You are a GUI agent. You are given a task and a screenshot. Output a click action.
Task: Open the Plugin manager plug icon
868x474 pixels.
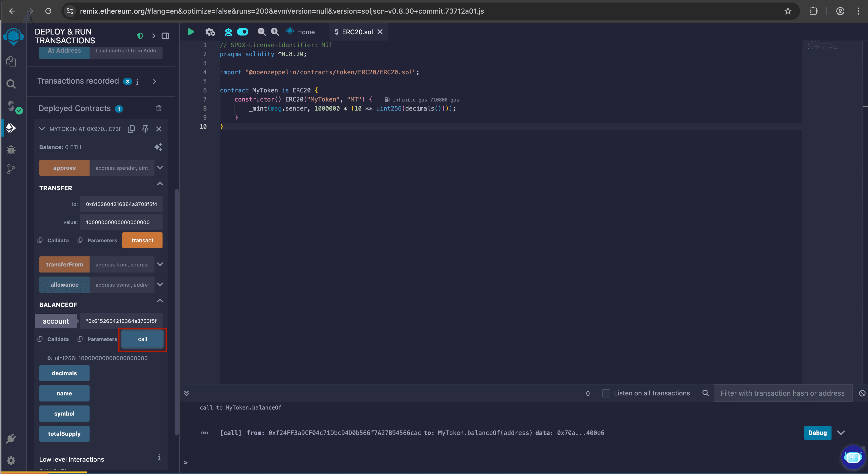[x=11, y=438]
